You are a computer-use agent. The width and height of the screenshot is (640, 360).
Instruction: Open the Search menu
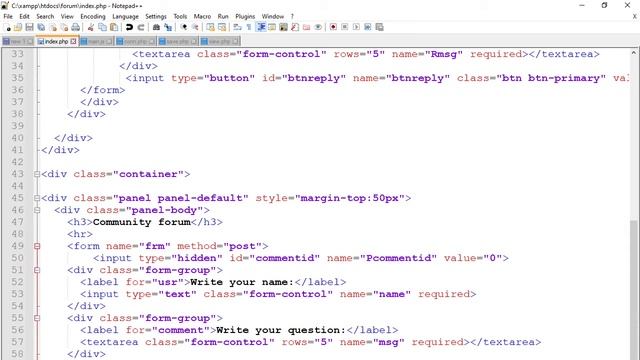pos(45,16)
